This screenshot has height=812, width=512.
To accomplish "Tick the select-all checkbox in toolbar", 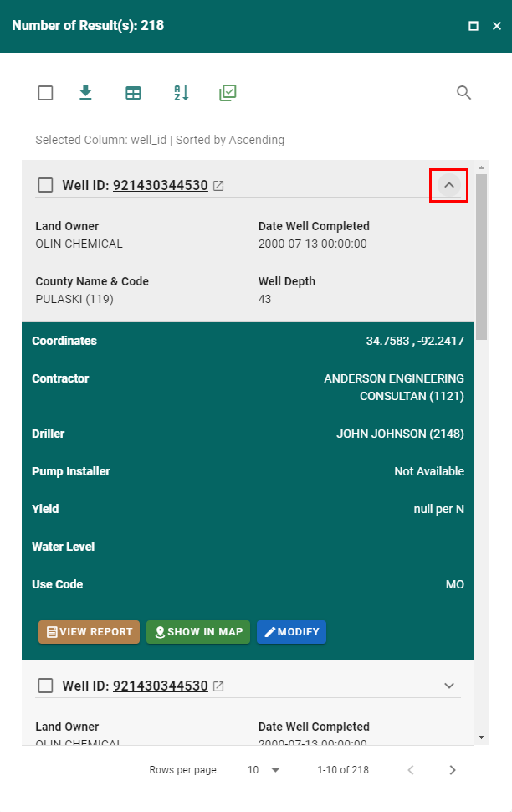I will tap(45, 93).
